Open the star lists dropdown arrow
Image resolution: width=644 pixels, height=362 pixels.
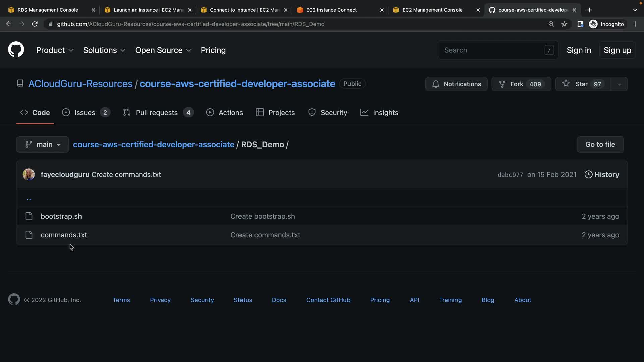(619, 84)
